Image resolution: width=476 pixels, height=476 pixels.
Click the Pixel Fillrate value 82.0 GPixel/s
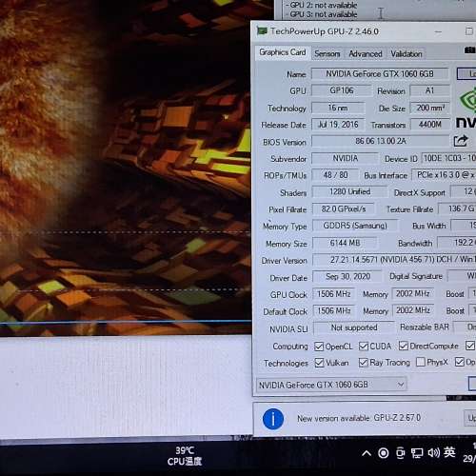344,208
